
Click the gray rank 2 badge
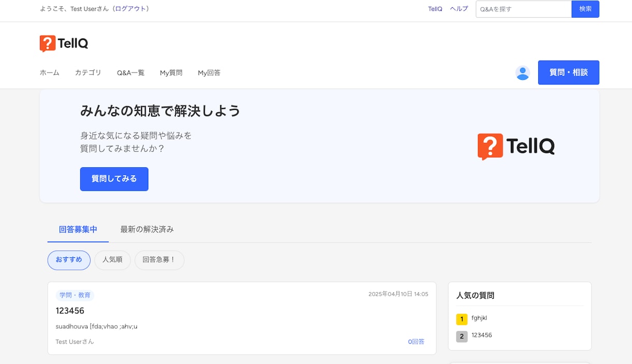462,337
